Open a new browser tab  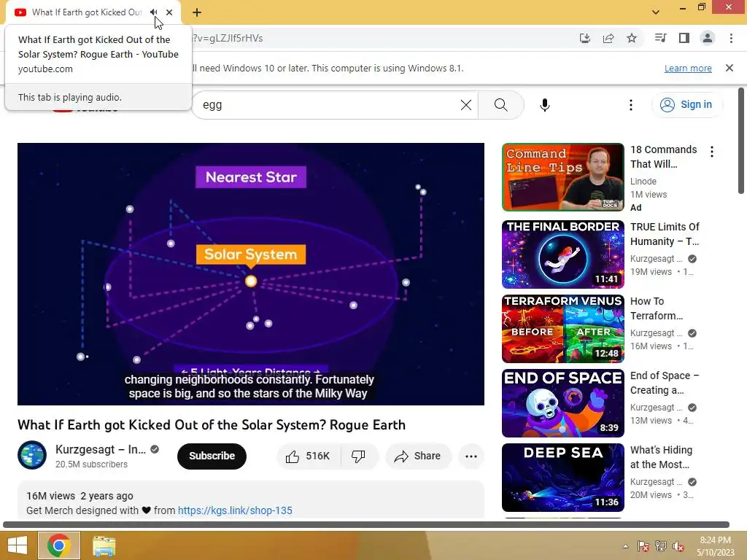197,12
